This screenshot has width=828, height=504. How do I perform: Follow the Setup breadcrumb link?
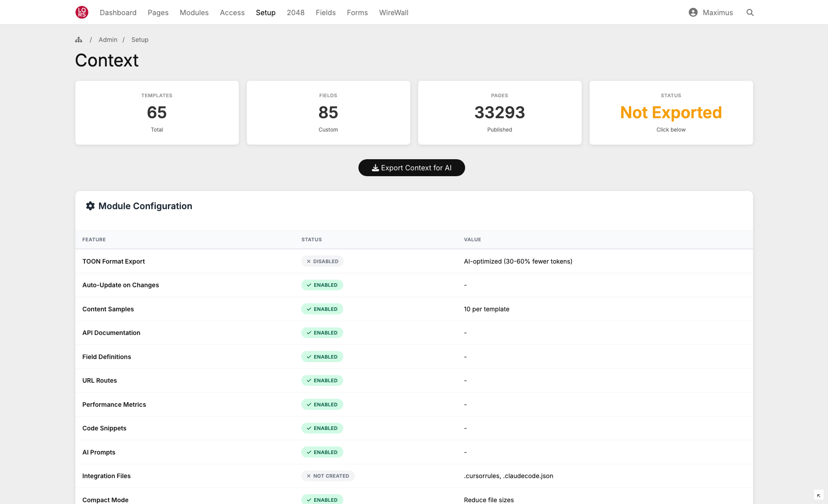140,40
